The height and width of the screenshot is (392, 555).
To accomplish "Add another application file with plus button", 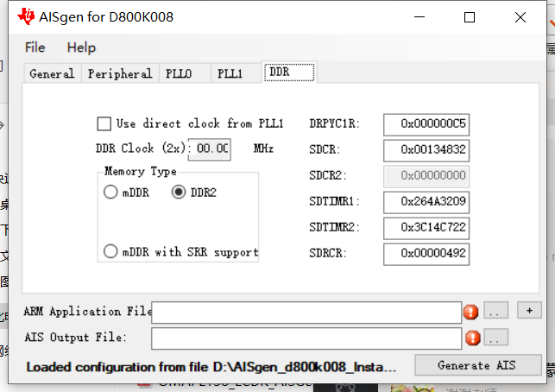I will pyautogui.click(x=529, y=310).
